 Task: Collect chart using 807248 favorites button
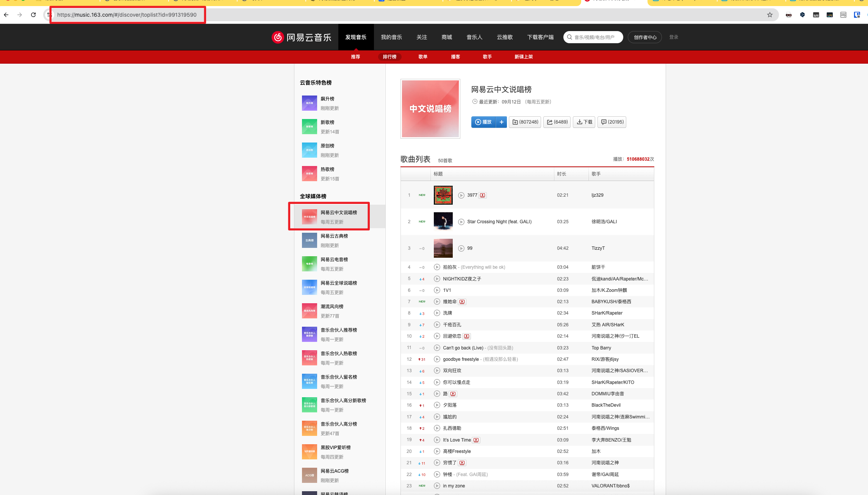tap(525, 122)
